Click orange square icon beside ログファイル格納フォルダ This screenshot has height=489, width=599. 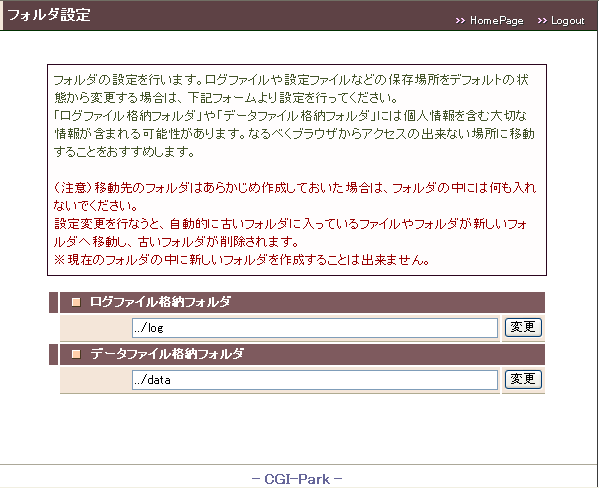pos(76,302)
